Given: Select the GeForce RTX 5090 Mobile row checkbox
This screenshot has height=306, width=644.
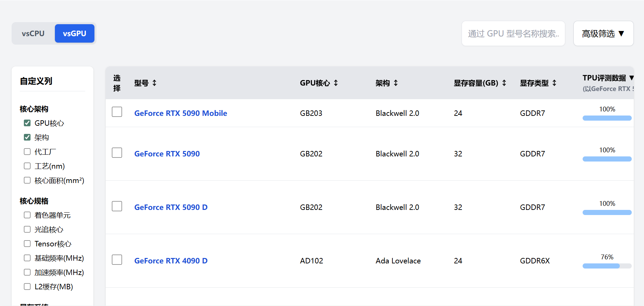Looking at the screenshot, I should [117, 112].
